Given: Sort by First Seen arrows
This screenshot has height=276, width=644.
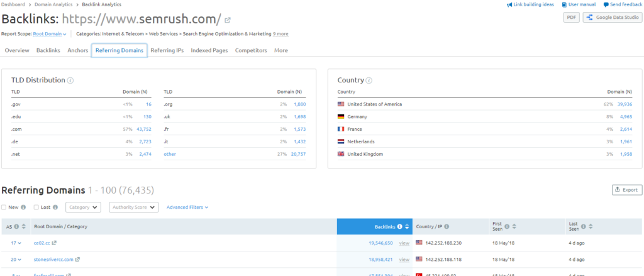Looking at the screenshot, I should (514, 227).
